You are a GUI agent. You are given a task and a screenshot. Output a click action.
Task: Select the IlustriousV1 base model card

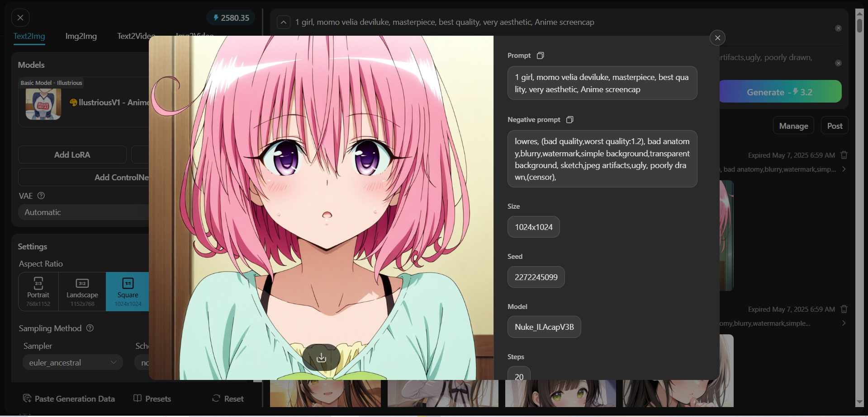coord(84,102)
